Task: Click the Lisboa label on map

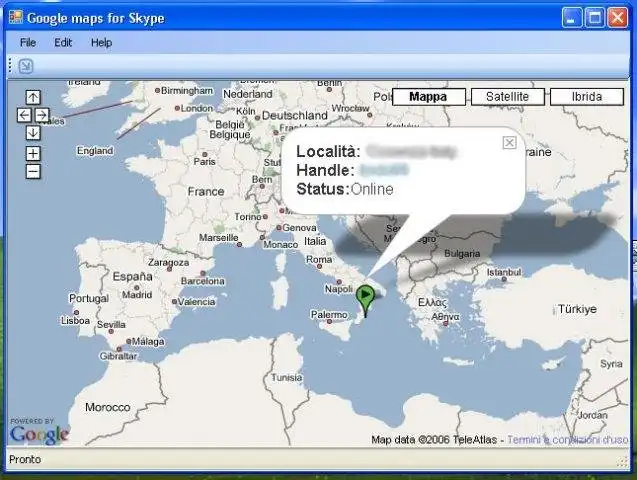Action: point(75,321)
